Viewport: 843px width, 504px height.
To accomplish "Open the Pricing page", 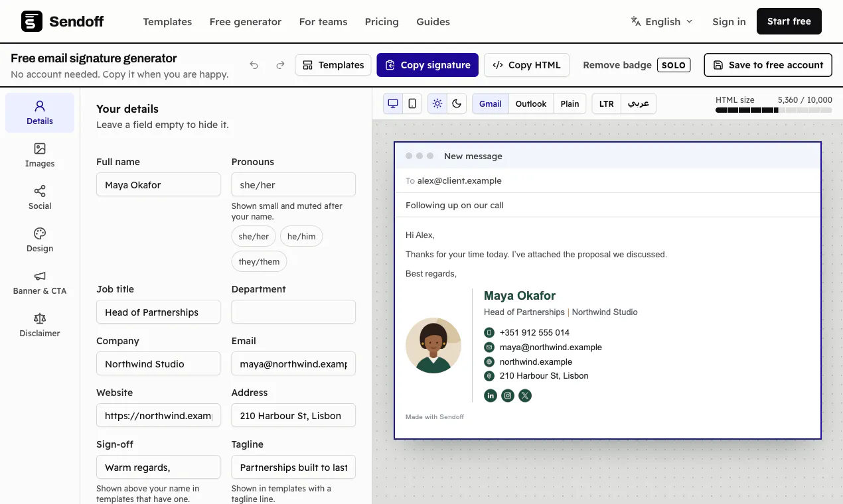I will (x=382, y=22).
